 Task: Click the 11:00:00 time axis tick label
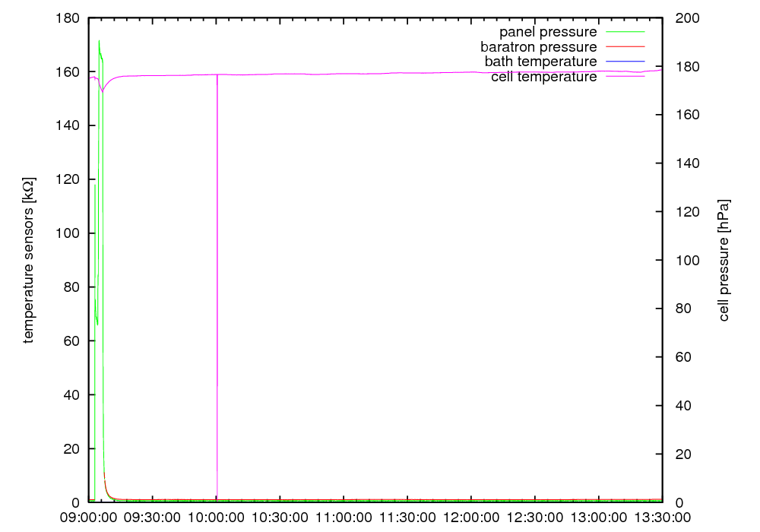[344, 518]
